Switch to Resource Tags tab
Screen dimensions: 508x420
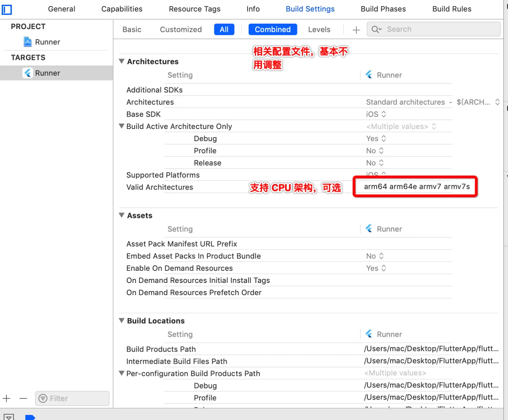click(x=195, y=9)
